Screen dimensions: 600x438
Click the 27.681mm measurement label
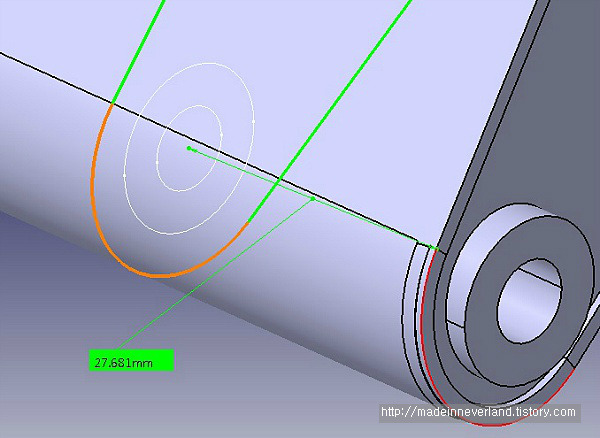click(131, 360)
